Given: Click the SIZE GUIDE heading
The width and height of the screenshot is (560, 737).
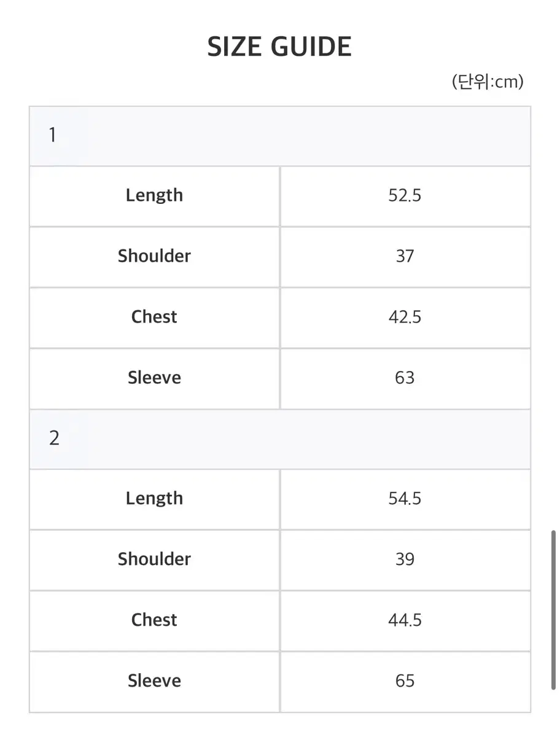Looking at the screenshot, I should [279, 47].
